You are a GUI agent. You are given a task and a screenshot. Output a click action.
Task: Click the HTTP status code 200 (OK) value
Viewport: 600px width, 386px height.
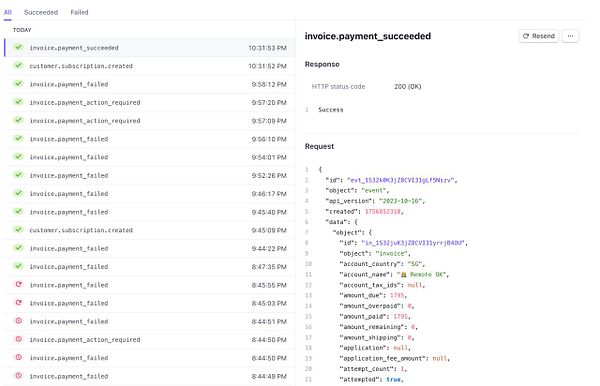(x=408, y=86)
